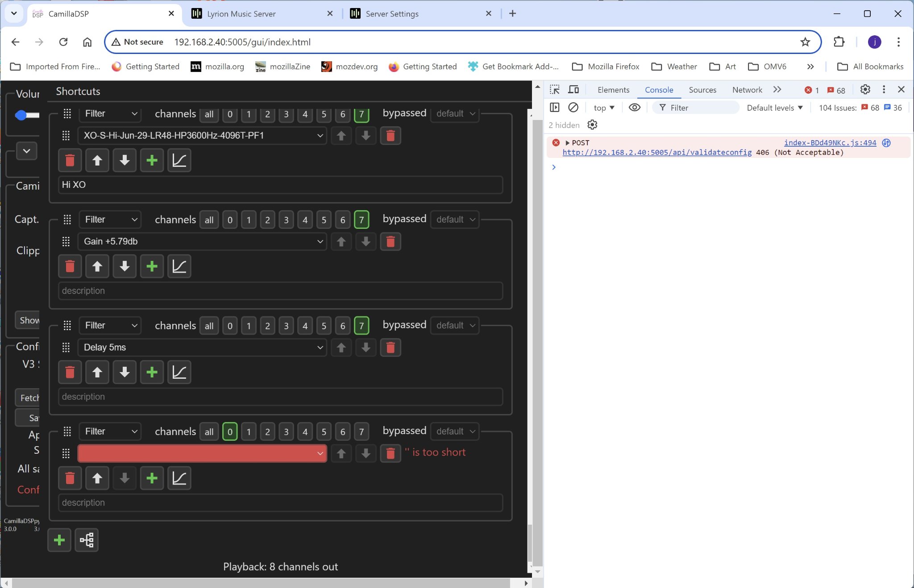Change the bypassed setting of Hi XO step

[455, 114]
